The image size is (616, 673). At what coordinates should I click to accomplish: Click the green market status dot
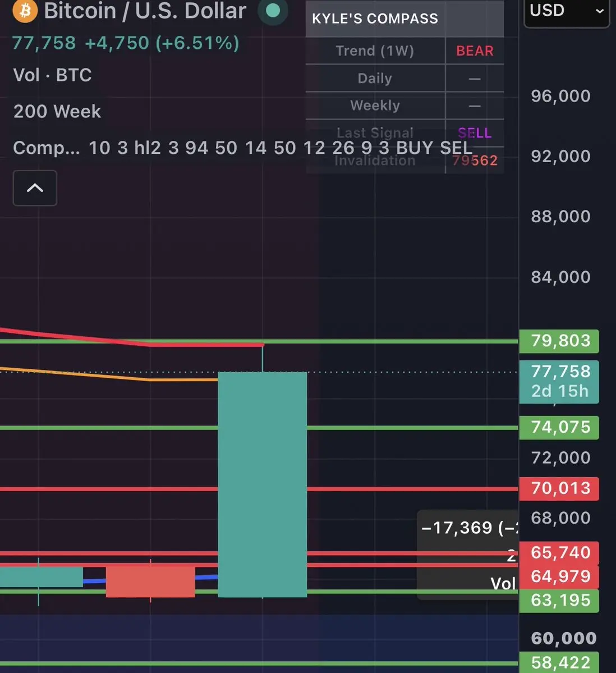point(273,10)
